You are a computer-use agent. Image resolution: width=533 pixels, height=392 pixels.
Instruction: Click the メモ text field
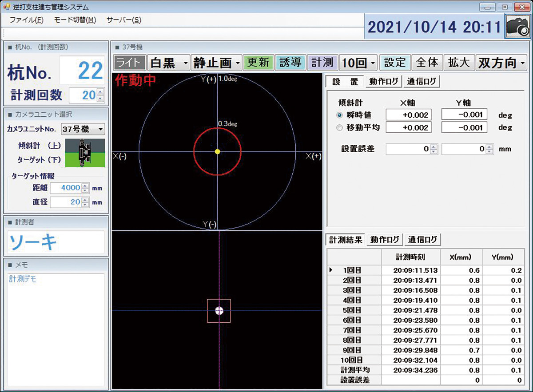pos(56,329)
